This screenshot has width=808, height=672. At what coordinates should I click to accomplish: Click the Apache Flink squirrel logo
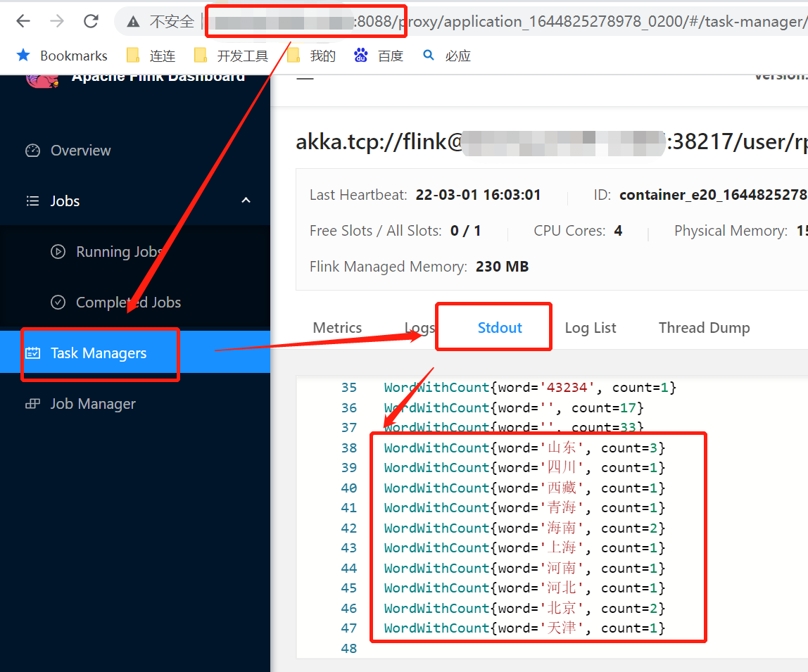pyautogui.click(x=42, y=80)
